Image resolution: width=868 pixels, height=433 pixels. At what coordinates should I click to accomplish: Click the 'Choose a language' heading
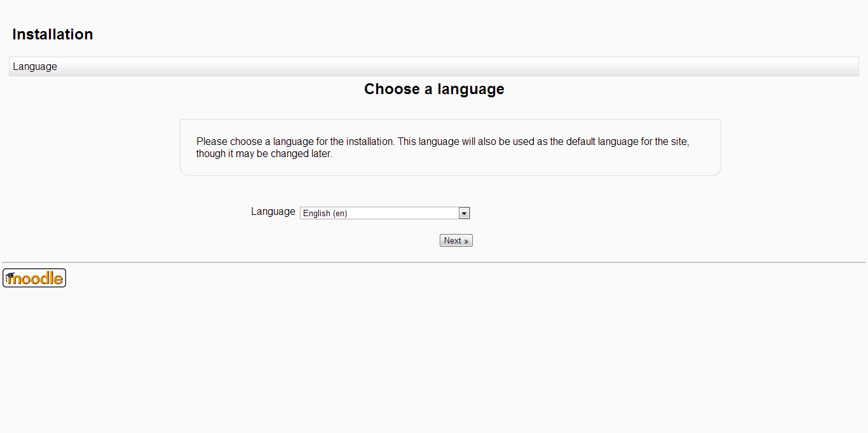434,89
